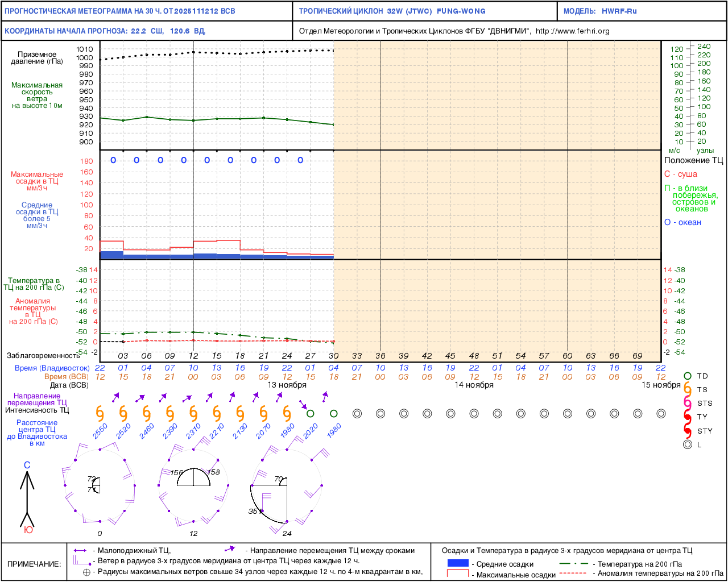Click the 14 ноября date label
The height and width of the screenshot is (582, 728).
474,385
